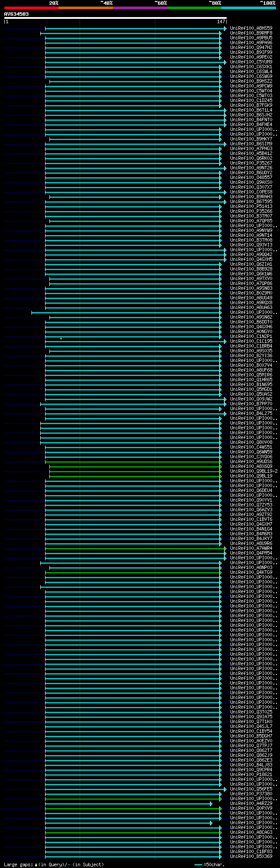Click the UniRef100_Q5MIR6 label
The height and width of the screenshot is (868, 280).
click(251, 375)
